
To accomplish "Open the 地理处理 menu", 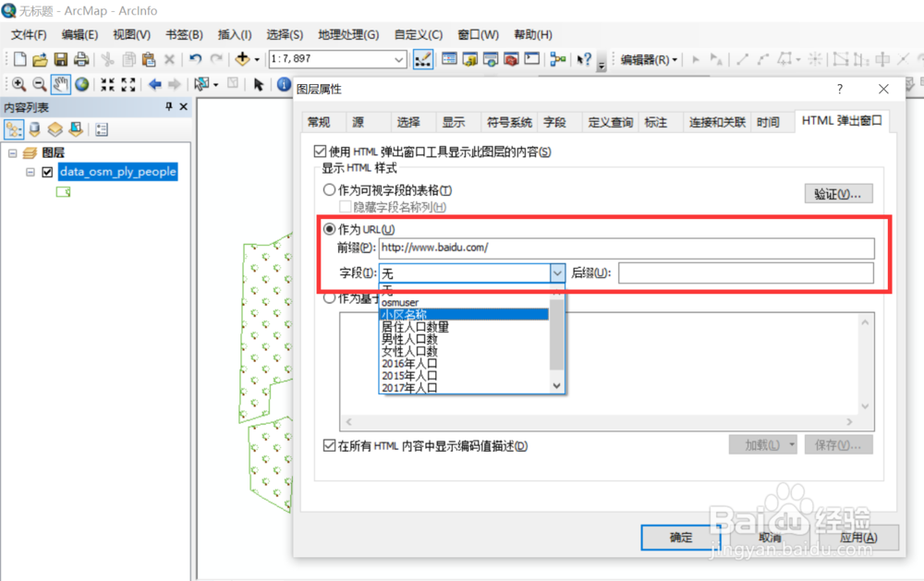I will [347, 34].
